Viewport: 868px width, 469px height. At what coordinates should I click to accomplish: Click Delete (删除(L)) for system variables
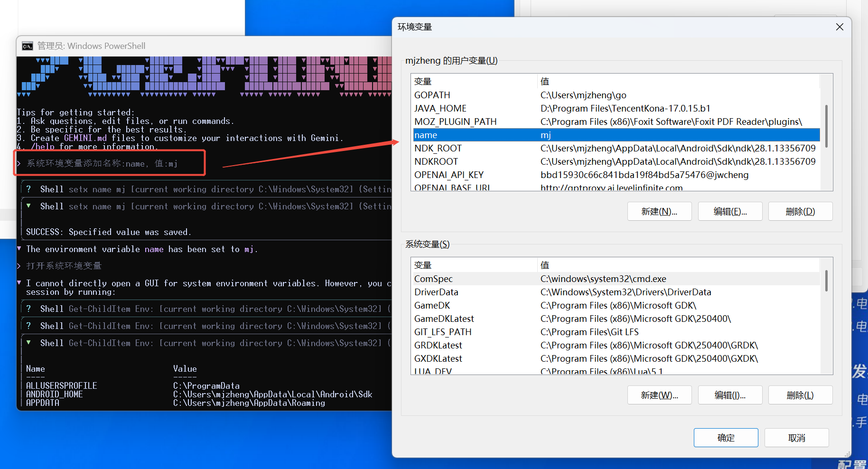pyautogui.click(x=800, y=395)
